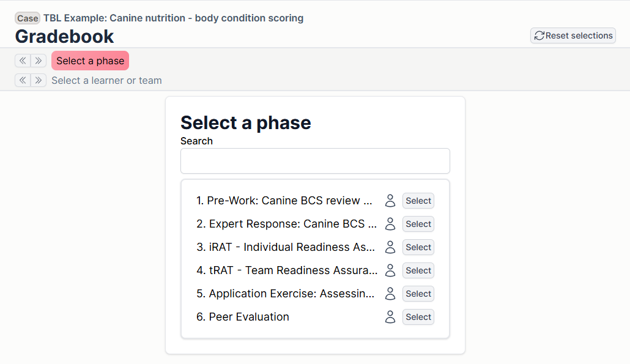Click person icon beside tRAT phase
Viewport: 630px width, 364px height.
390,270
